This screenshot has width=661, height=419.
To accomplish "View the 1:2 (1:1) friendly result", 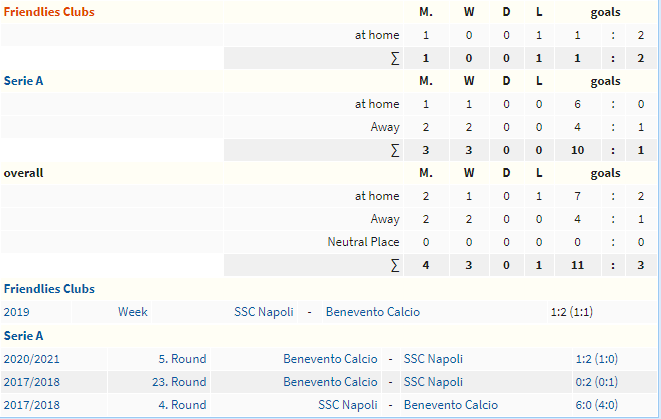I will pos(572,312).
